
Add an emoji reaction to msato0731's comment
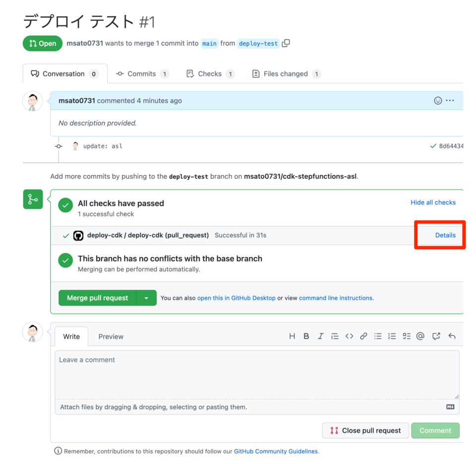tap(438, 100)
